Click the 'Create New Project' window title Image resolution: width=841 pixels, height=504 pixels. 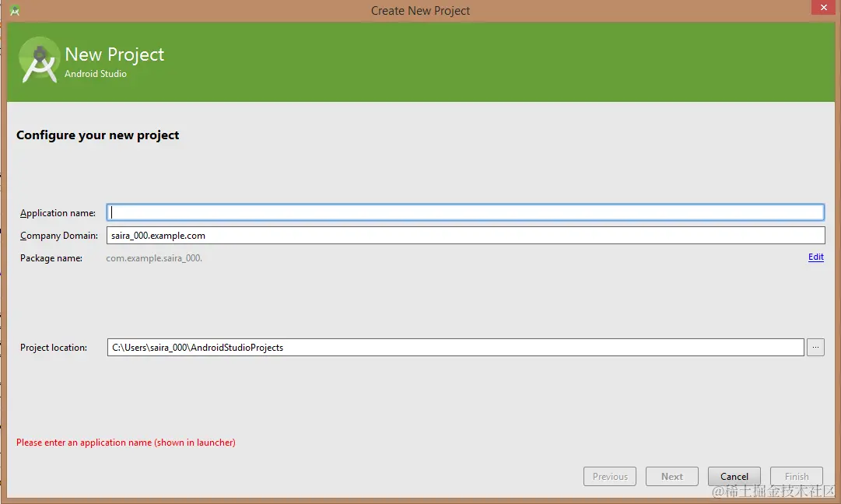point(420,11)
